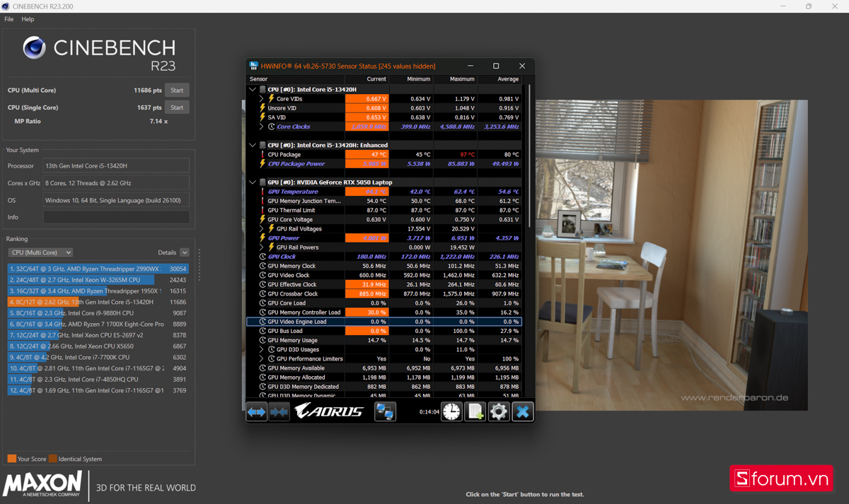Click the AORUS logo in HWiNFO toolbar
The height and width of the screenshot is (504, 849).
coord(329,411)
